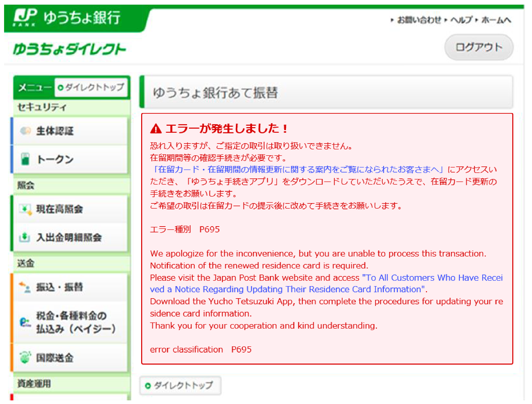Image resolution: width=532 pixels, height=404 pixels.
Task: Click the 振込・振替 transfer icon
Action: pos(25,288)
